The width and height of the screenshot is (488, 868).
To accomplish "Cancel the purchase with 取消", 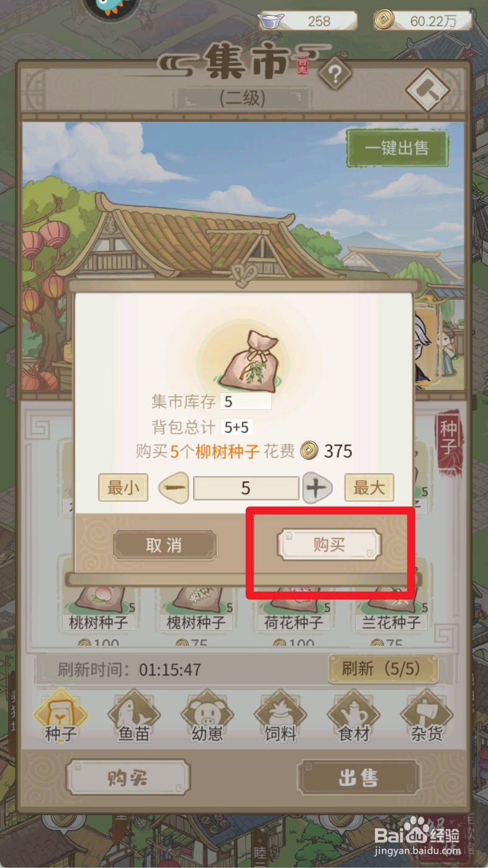I will (x=165, y=545).
